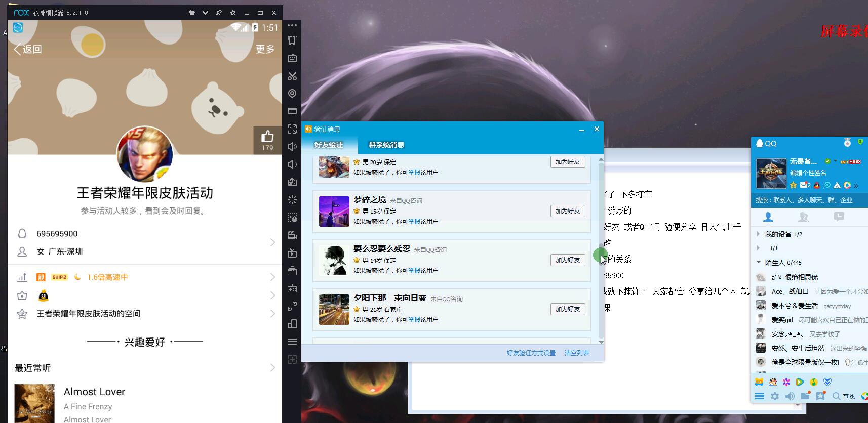The width and height of the screenshot is (868, 423).
Task: Expand the 我的设备 group
Action: [x=758, y=234]
